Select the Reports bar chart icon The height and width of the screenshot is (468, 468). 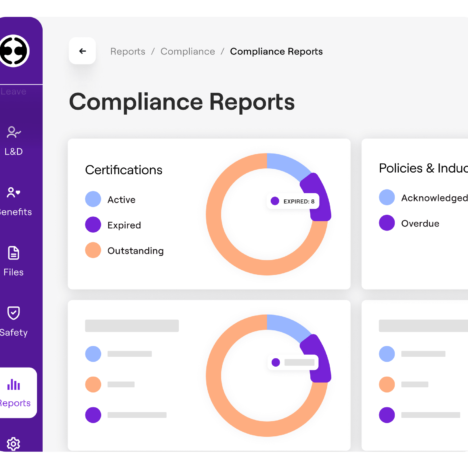click(x=14, y=385)
